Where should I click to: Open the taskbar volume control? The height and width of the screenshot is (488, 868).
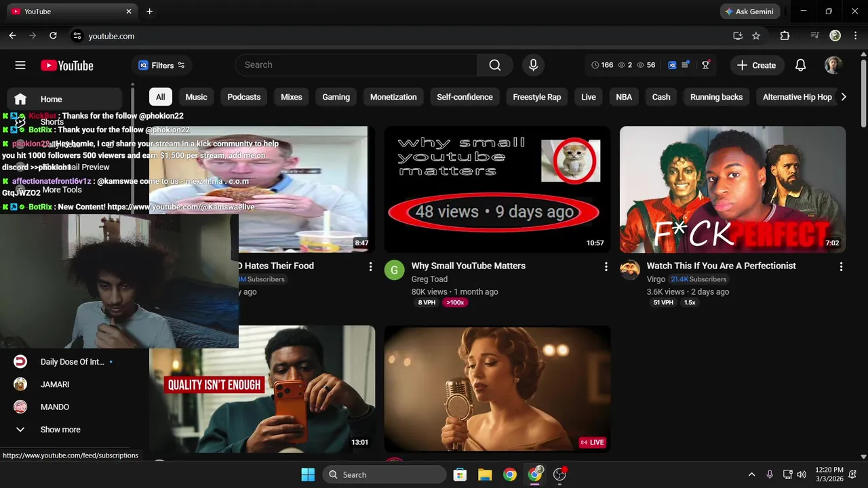[802, 474]
